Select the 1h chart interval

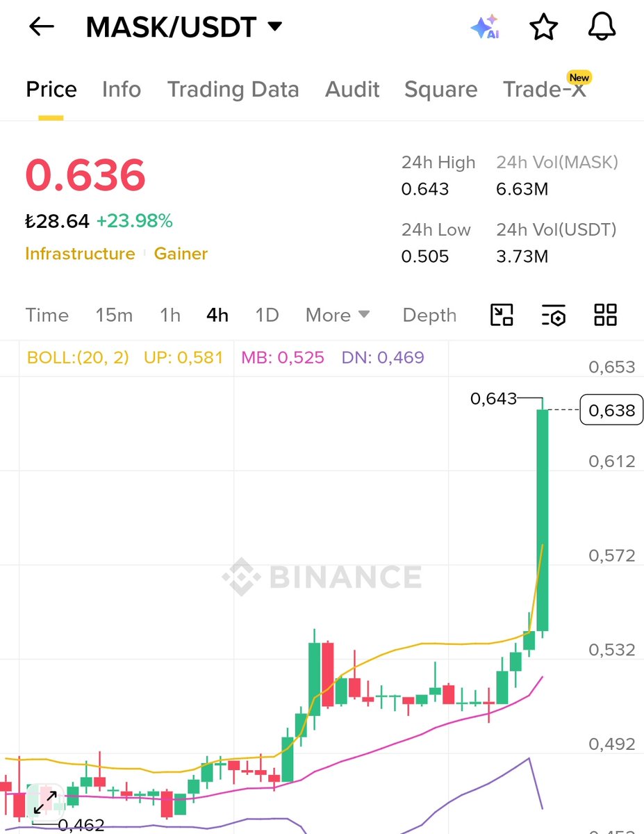coord(170,316)
